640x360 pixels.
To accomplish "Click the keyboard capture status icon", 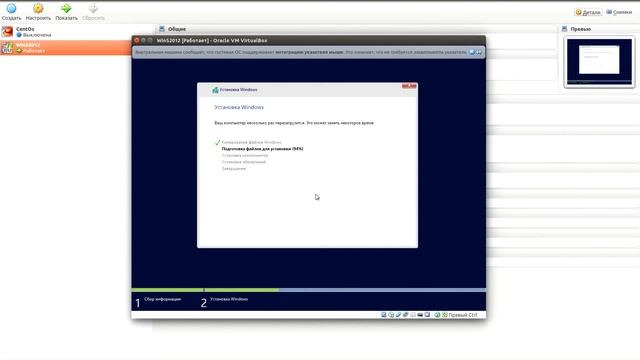I will tap(445, 315).
